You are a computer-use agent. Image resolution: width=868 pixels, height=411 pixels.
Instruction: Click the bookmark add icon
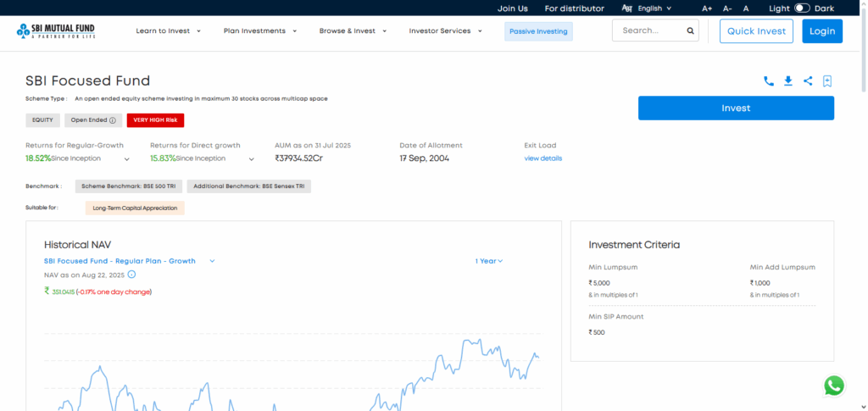pos(827,81)
